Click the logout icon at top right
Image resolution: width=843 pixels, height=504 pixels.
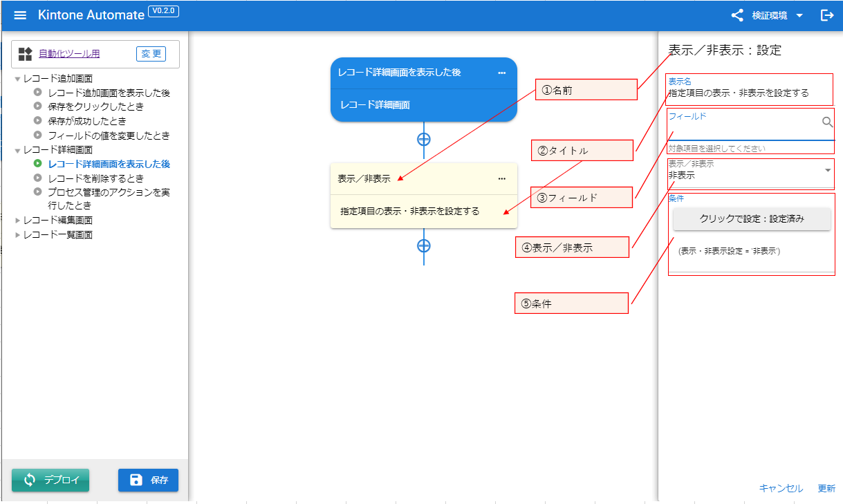pyautogui.click(x=827, y=15)
